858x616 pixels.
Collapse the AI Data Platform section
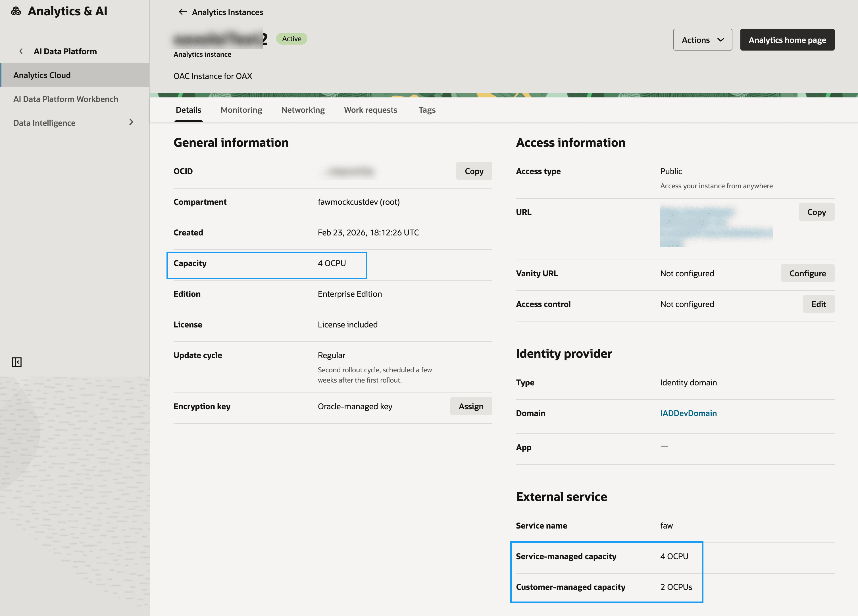point(21,51)
